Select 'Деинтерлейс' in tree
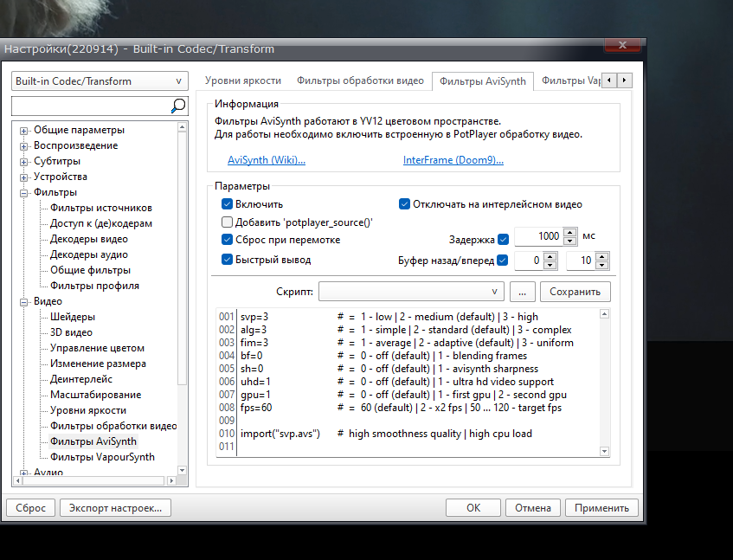This screenshot has height=560, width=733. click(x=80, y=379)
